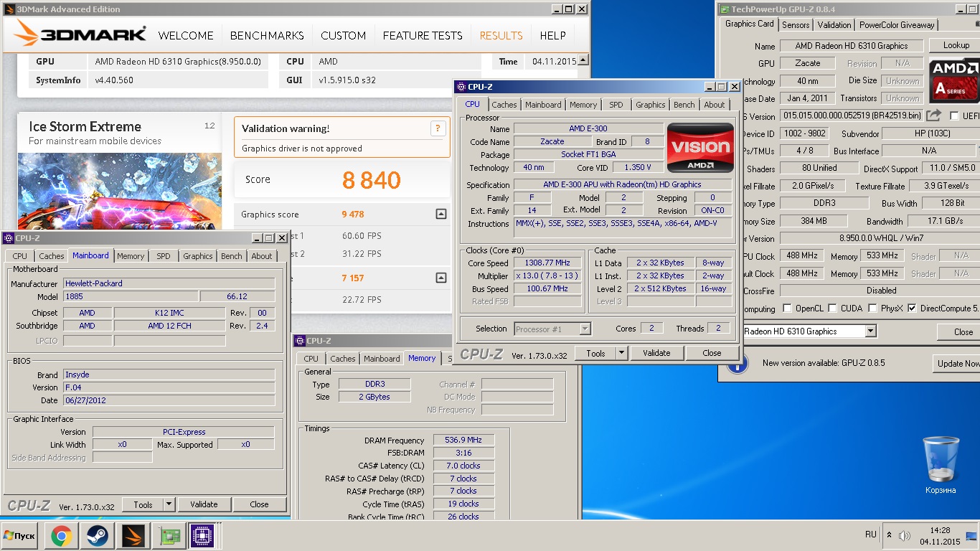
Task: Click the AMD Vision logo in CPU-Z
Action: coord(700,148)
